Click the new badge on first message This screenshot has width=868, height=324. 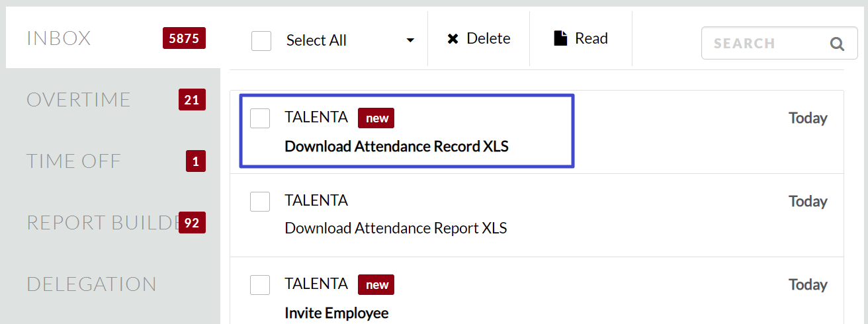(376, 118)
